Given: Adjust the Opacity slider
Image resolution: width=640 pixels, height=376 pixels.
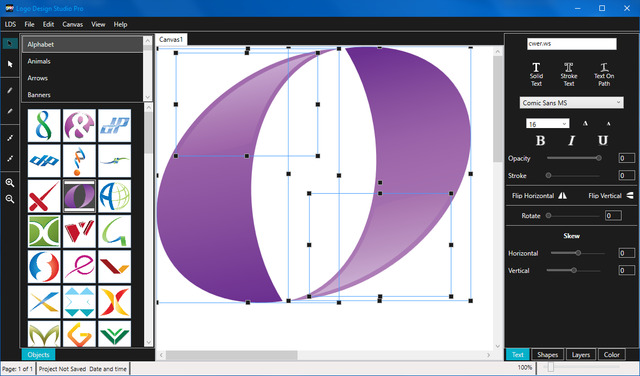Looking at the screenshot, I should point(574,158).
